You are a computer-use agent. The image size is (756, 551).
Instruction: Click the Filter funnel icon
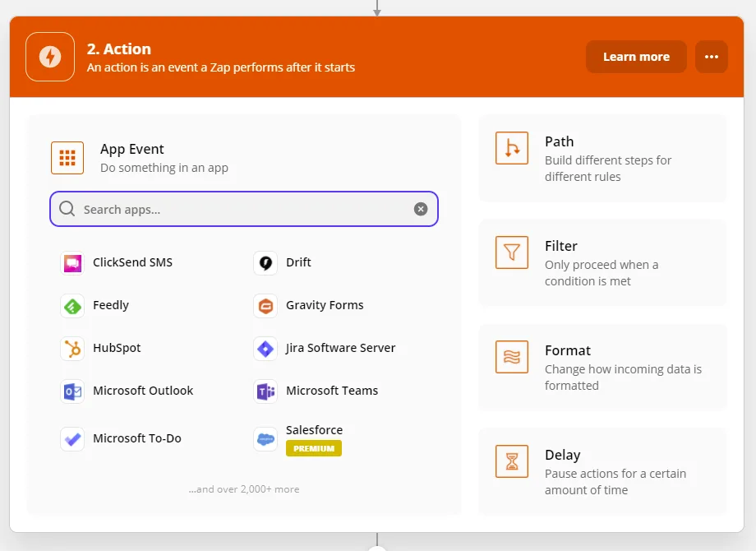coord(512,252)
